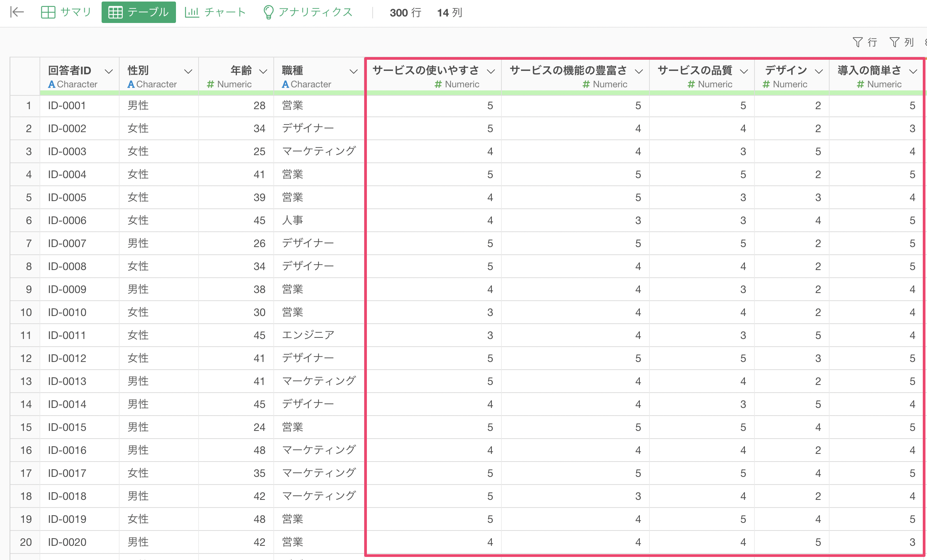
Task: Click the 300 行 row count label
Action: click(x=405, y=13)
